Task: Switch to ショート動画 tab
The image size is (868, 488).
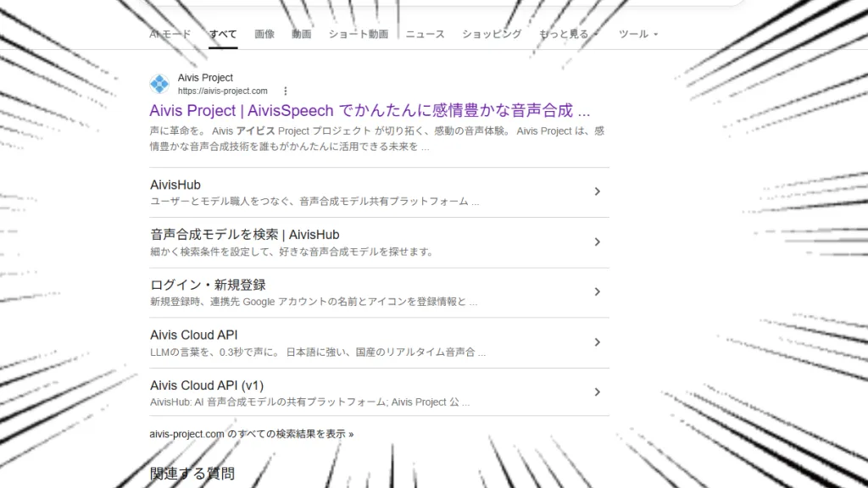Action: point(359,34)
